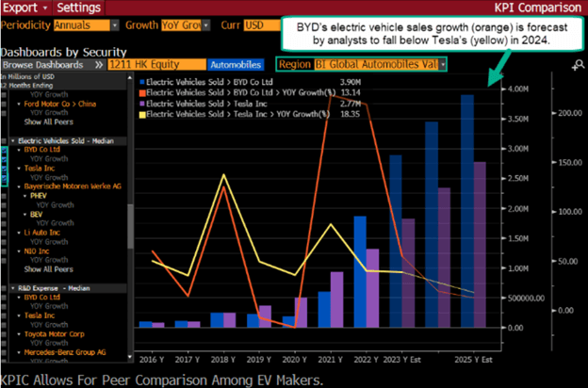This screenshot has width=588, height=388.
Task: Toggle the checkbox for Ford Motor Co > China
Action: [4, 105]
